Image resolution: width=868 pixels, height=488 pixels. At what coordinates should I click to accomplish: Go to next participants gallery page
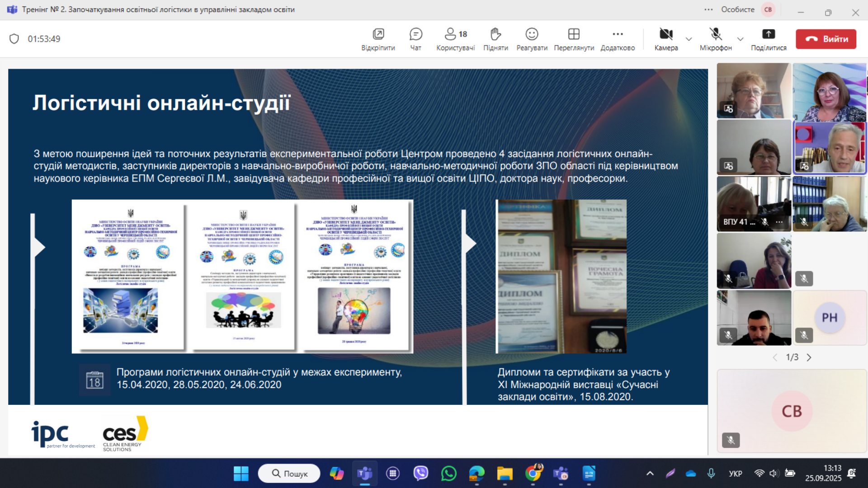click(x=809, y=357)
